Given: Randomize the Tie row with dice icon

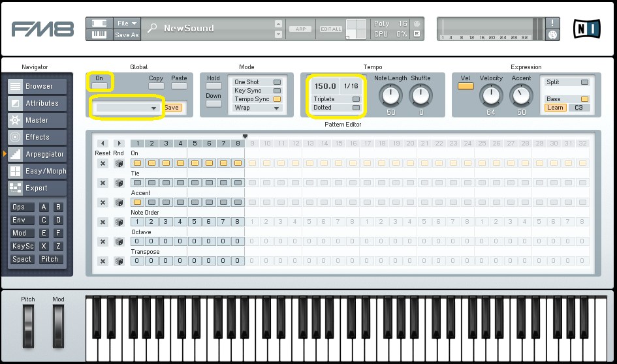Looking at the screenshot, I should (119, 183).
